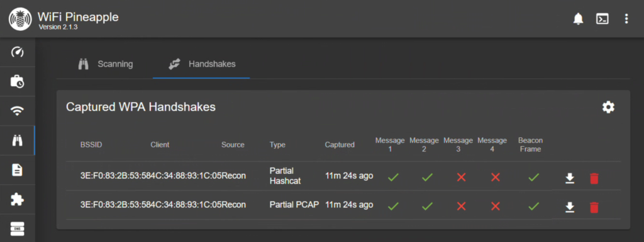644x242 pixels.
Task: Click the Captured WPA Handshakes heading
Action: point(141,107)
